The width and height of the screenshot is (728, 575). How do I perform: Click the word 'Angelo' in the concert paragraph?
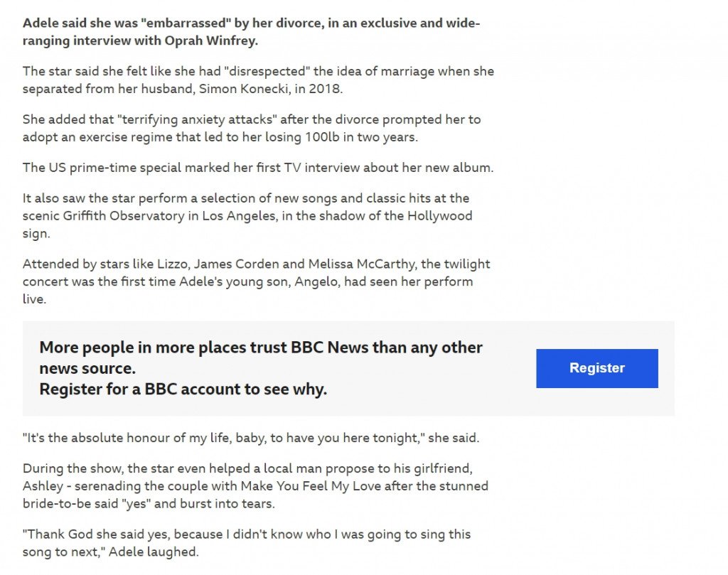click(316, 281)
